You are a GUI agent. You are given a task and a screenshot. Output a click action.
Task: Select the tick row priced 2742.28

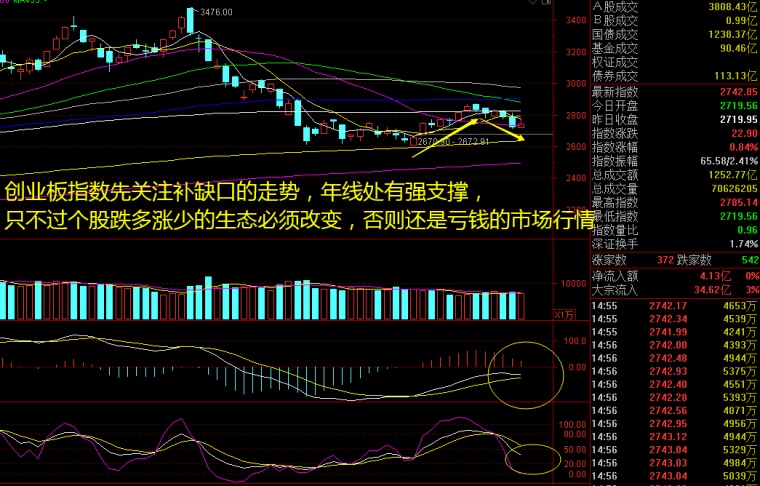[x=675, y=397]
